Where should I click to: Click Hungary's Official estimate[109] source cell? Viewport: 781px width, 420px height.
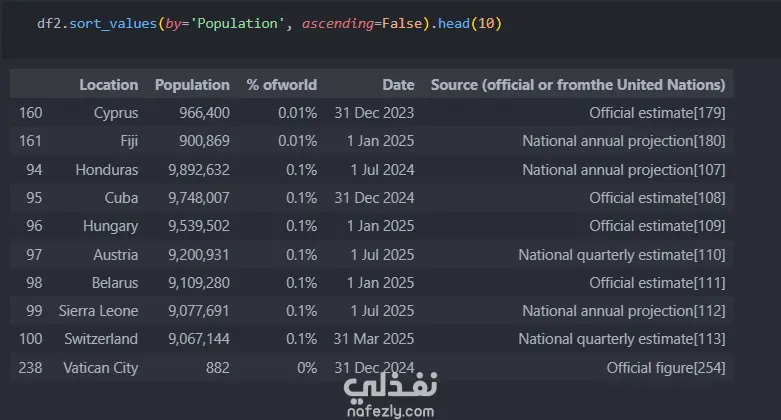(x=657, y=226)
